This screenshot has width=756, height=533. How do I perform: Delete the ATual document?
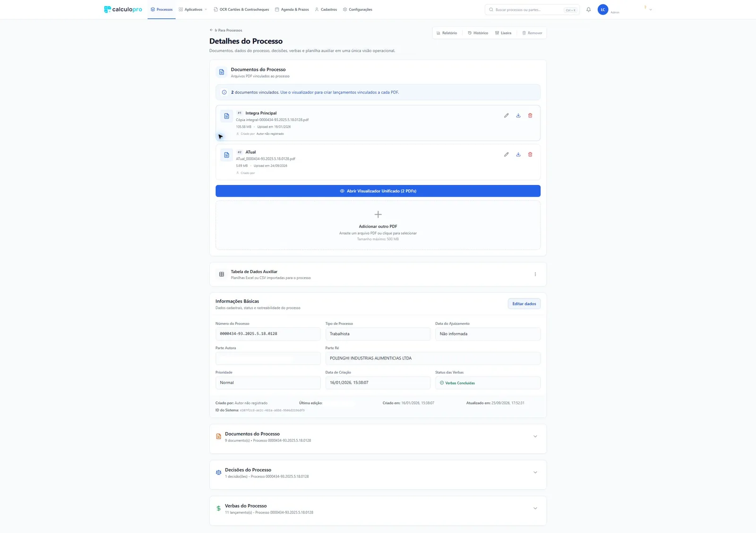(530, 154)
